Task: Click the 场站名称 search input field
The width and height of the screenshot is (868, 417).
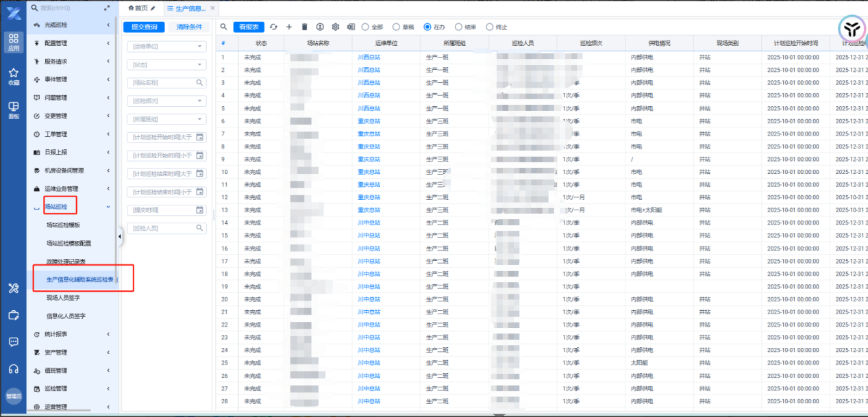Action: click(162, 82)
